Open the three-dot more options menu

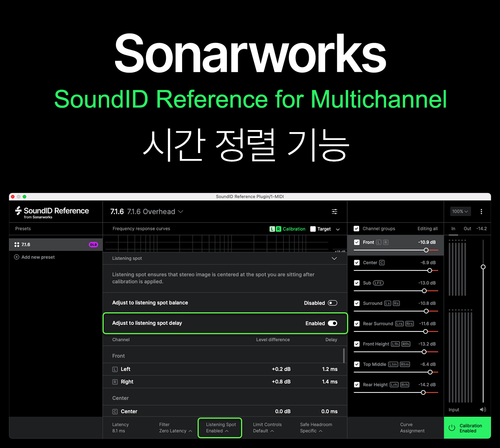[x=481, y=212]
